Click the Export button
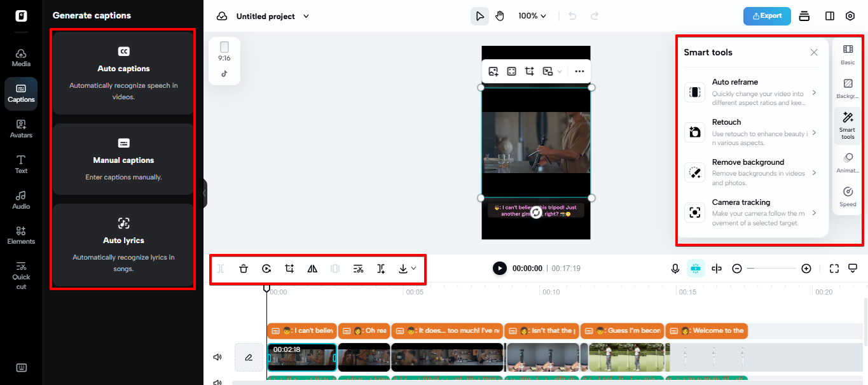Viewport: 868px width, 385px height. [767, 16]
